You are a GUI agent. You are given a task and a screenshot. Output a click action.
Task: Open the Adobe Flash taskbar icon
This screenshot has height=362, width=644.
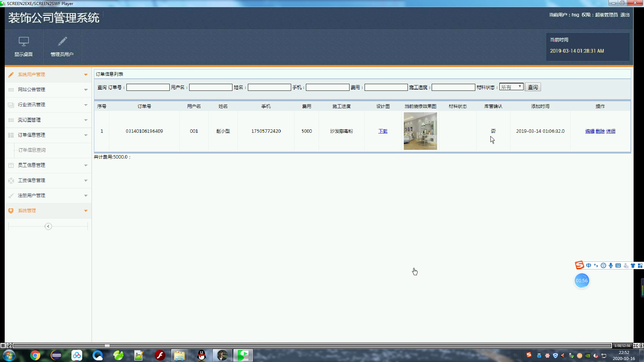160,355
